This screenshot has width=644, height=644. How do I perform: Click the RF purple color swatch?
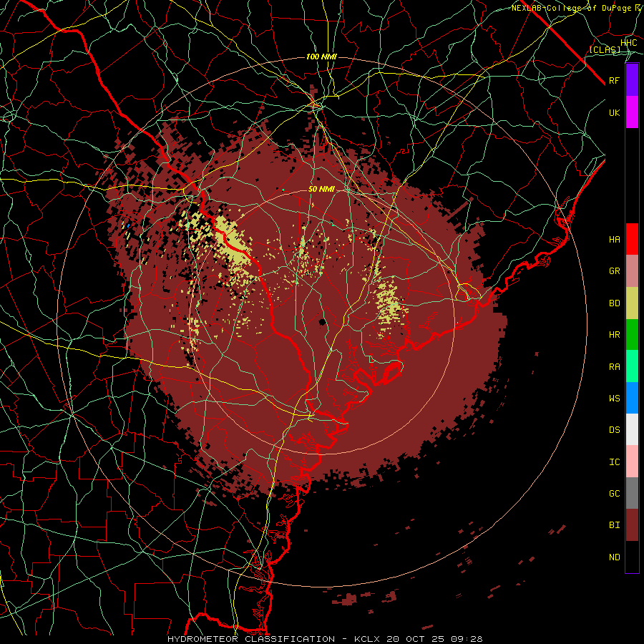(x=632, y=80)
